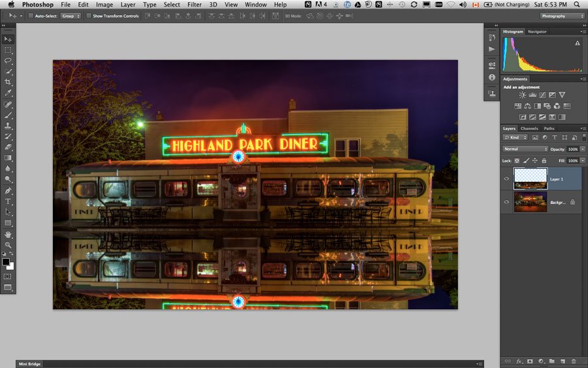This screenshot has height=368, width=588.
Task: Open the Photography workspace dropdown
Action: click(x=562, y=16)
